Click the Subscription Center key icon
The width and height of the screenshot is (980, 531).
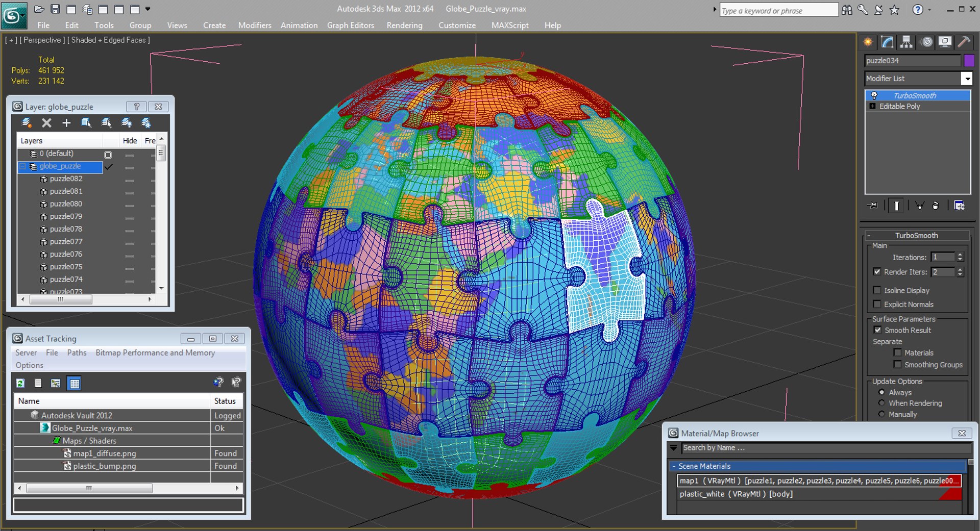point(863,10)
